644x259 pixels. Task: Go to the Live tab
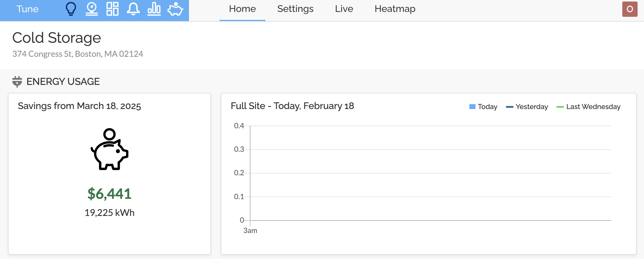344,9
